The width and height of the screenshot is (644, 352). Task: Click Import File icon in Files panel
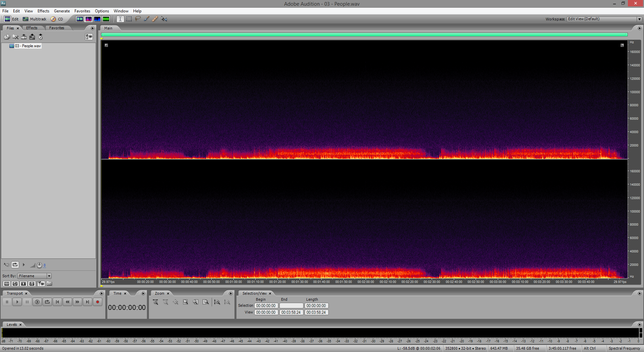7,37
